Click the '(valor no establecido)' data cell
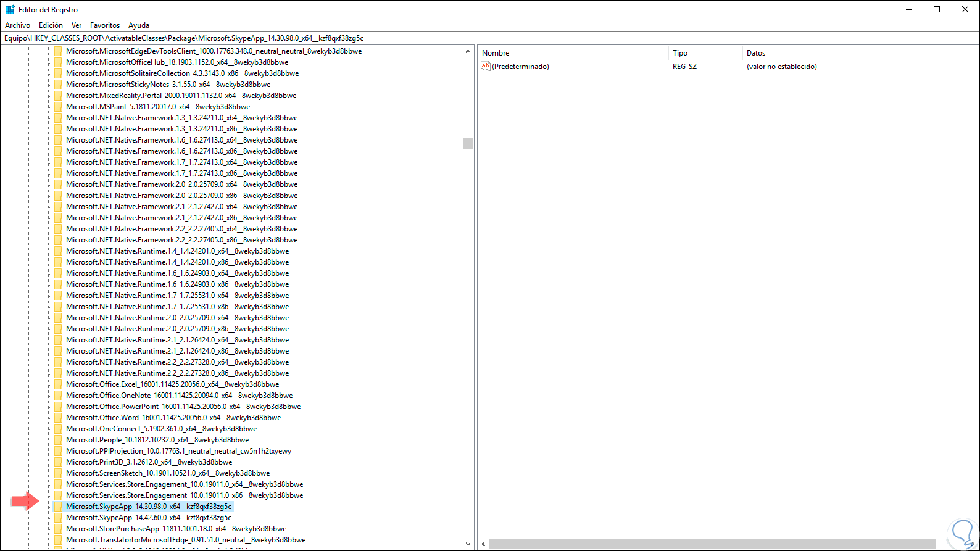 tap(781, 67)
